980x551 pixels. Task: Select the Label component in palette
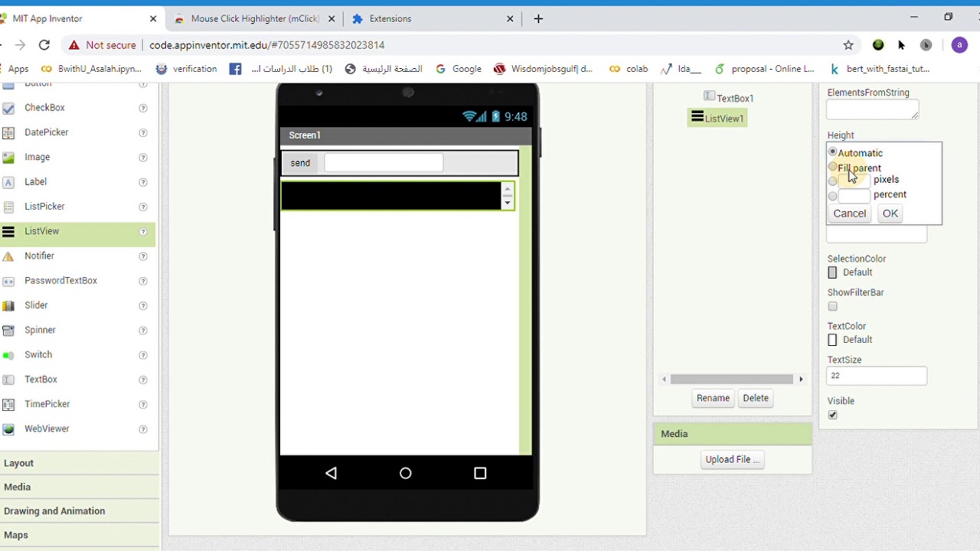[x=35, y=181]
